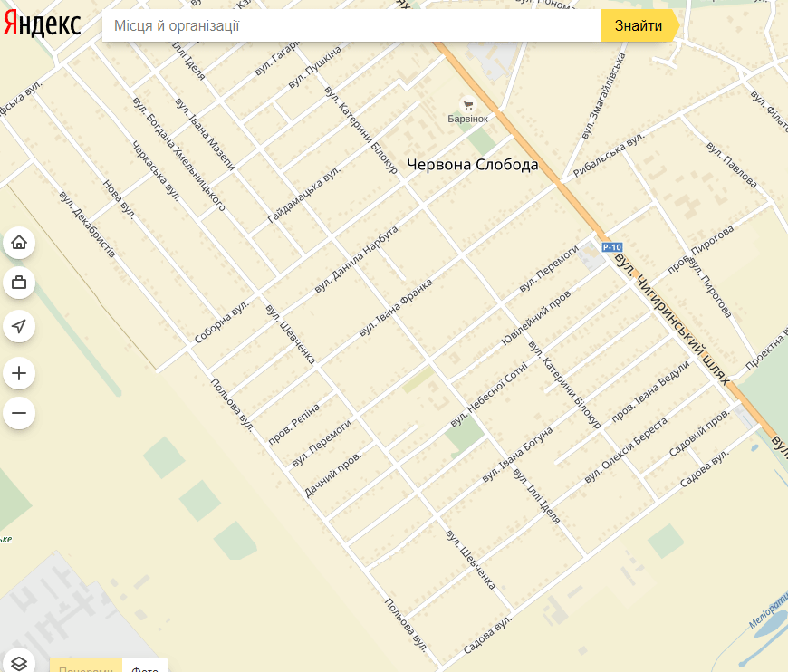Click the Барвінок shopping cart icon

[x=468, y=104]
